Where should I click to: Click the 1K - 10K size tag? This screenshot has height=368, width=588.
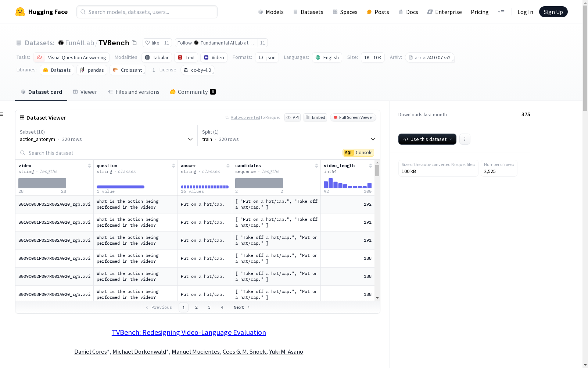[x=373, y=58]
